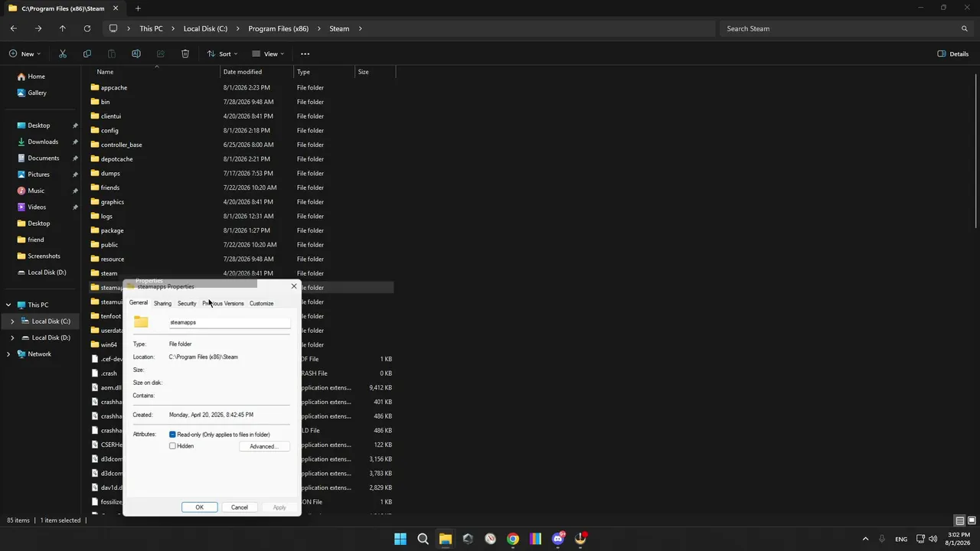Select the appcache folder
This screenshot has height=551, width=980.
pos(114,88)
